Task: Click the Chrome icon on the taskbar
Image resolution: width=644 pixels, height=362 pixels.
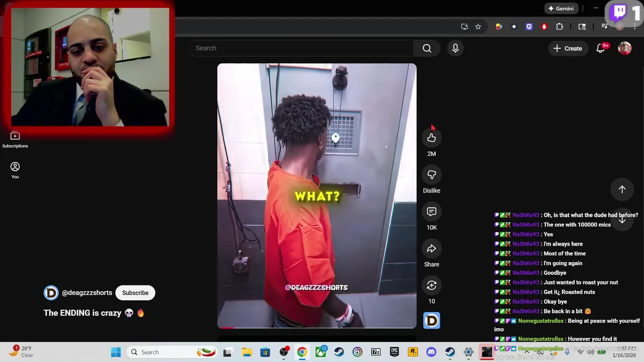Action: (302, 352)
